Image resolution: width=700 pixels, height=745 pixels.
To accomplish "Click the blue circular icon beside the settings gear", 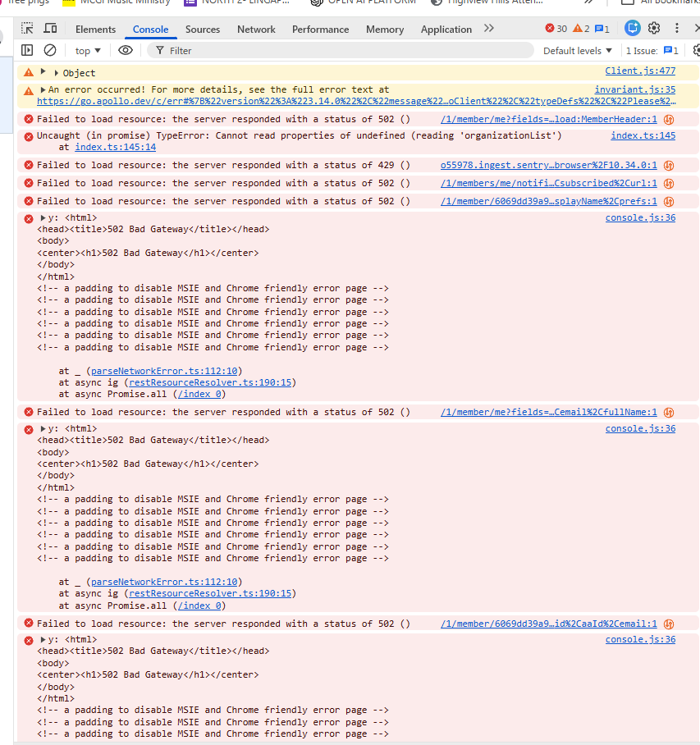I will (x=632, y=29).
